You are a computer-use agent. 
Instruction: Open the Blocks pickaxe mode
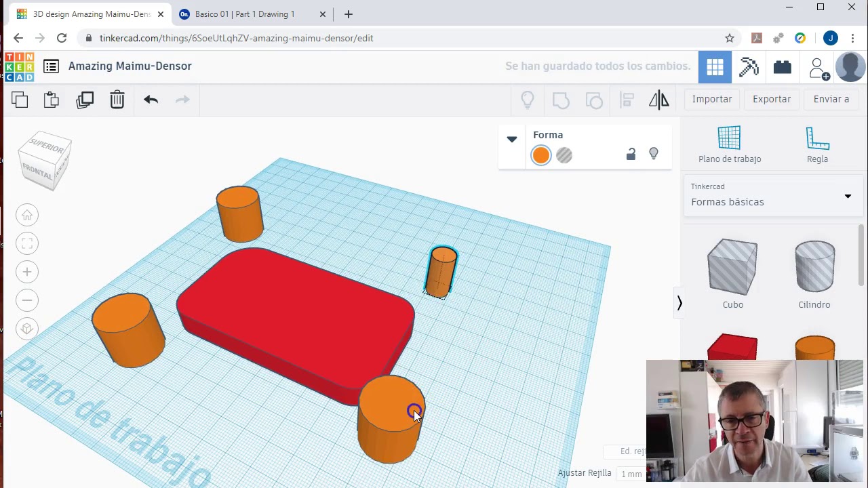click(x=749, y=67)
